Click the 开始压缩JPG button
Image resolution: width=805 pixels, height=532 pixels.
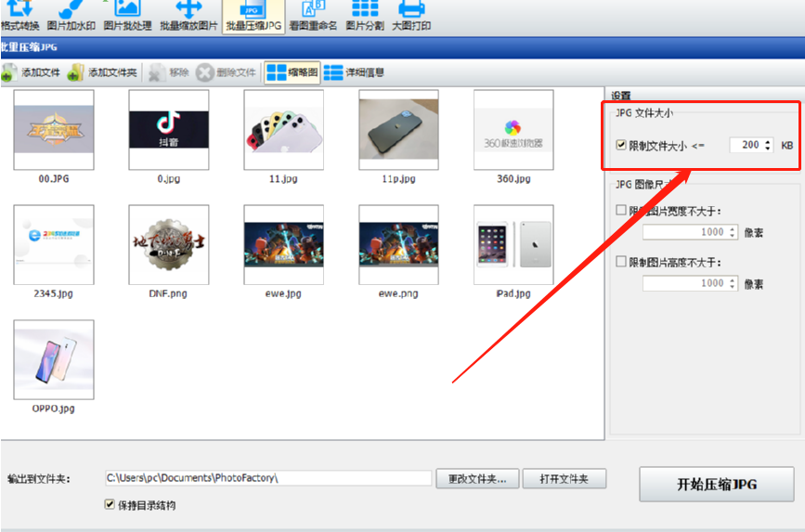click(x=717, y=484)
